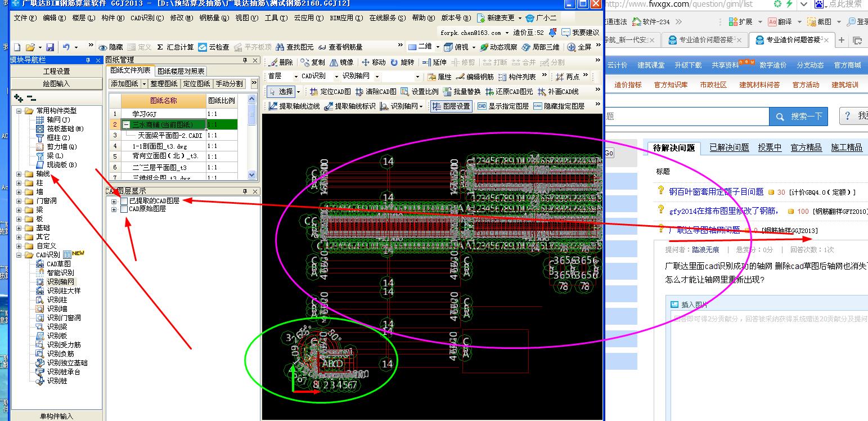
Task: Click 查找图元 binoculars tool
Action: (x=295, y=47)
